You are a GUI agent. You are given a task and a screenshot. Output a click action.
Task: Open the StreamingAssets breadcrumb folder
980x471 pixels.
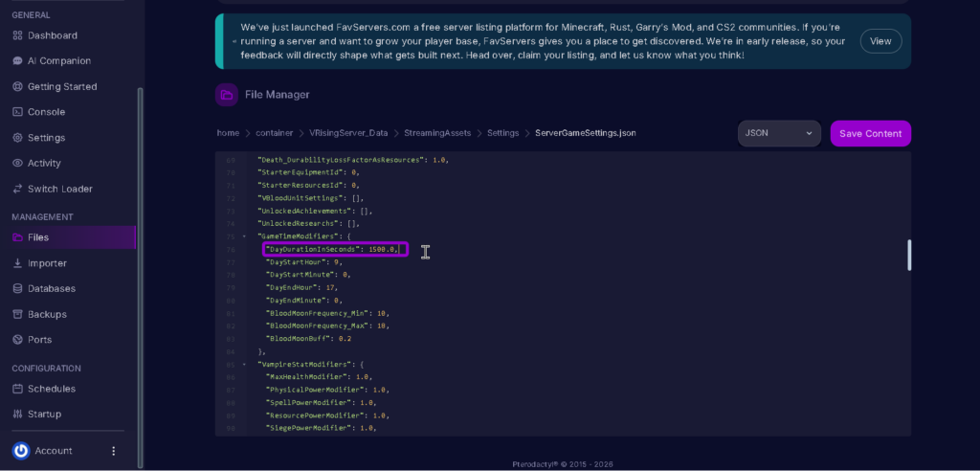pyautogui.click(x=437, y=133)
